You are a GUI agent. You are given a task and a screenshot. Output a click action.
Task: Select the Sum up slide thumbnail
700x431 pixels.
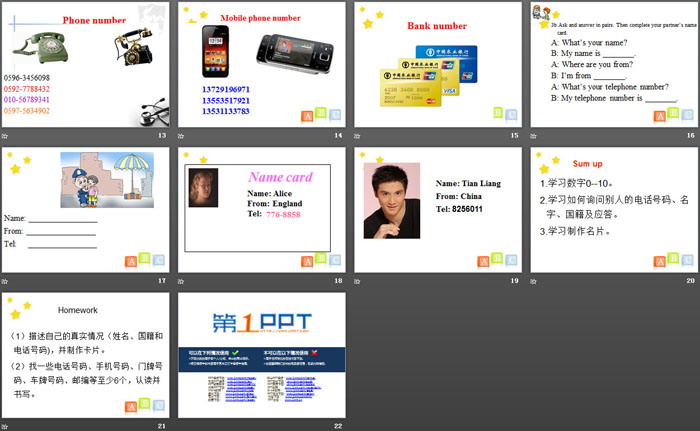point(614,210)
